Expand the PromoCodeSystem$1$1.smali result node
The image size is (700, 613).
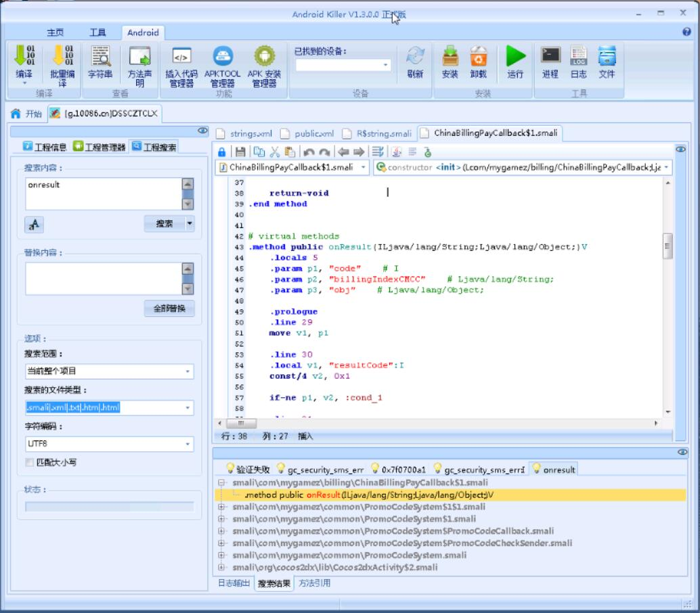point(221,507)
